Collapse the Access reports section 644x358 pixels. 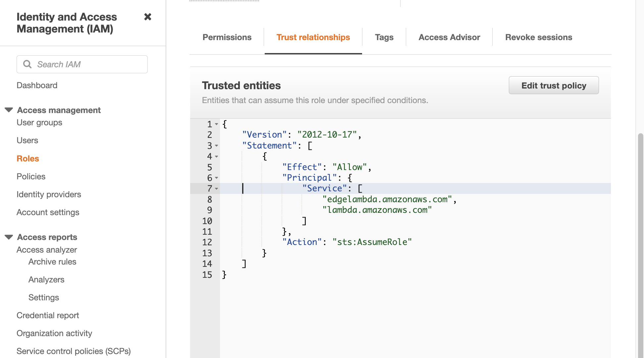click(9, 237)
